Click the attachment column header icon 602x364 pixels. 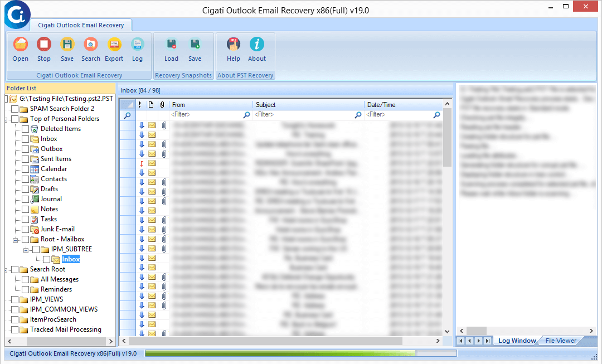(x=162, y=104)
